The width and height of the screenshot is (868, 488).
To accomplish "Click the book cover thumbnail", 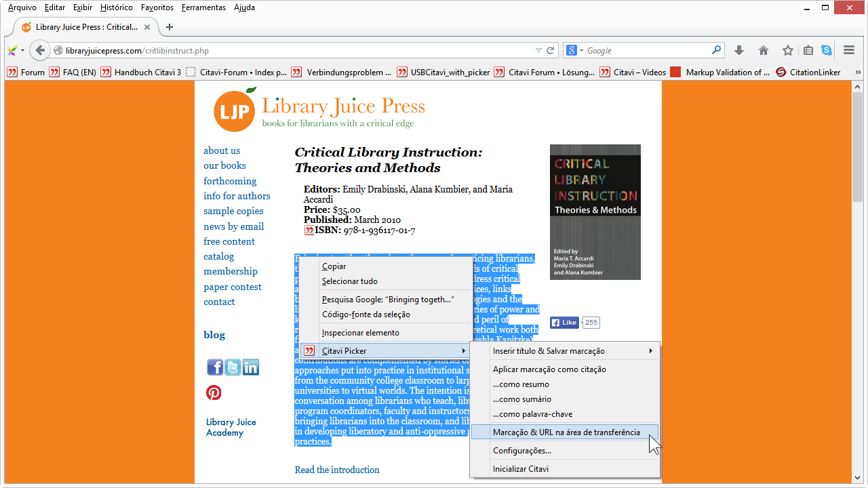I will point(595,212).
